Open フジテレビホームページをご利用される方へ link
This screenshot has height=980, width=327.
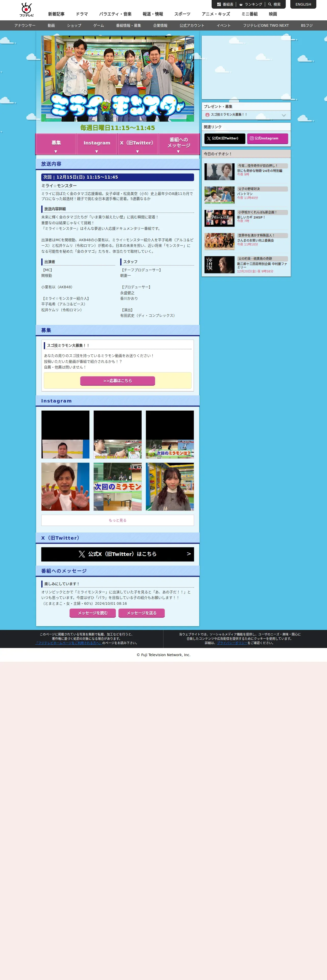tap(69, 643)
